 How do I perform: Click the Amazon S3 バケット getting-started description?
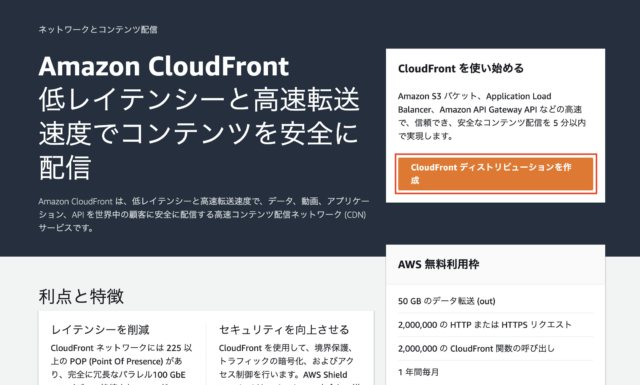[x=492, y=116]
